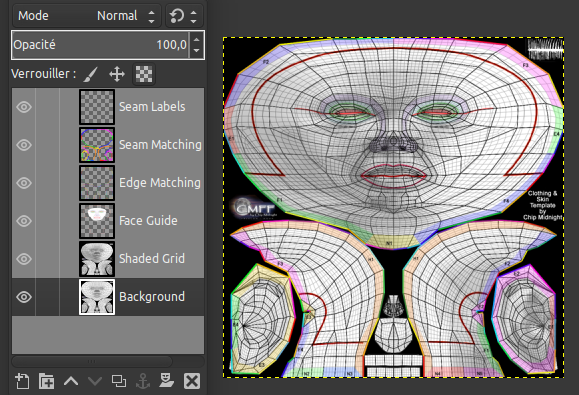This screenshot has width=579, height=395.
Task: Decrease opacity with down stepper arrow
Action: (x=197, y=51)
